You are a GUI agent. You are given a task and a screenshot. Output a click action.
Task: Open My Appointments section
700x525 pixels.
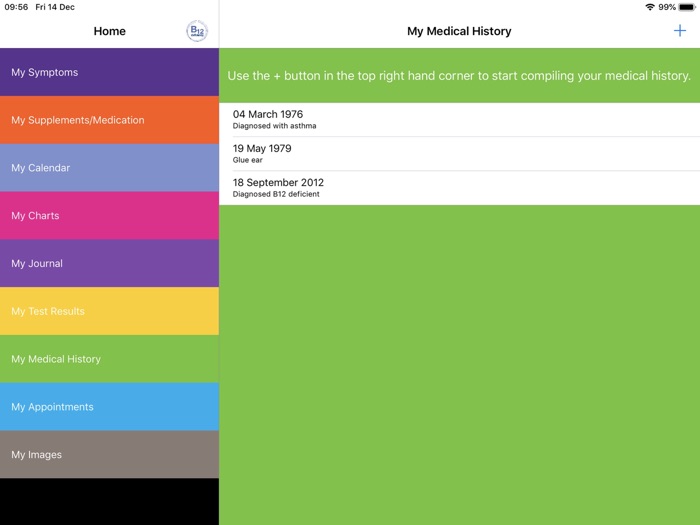point(109,406)
